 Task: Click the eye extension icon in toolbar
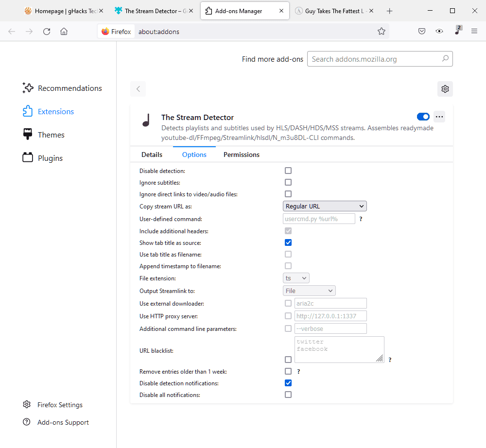point(439,31)
